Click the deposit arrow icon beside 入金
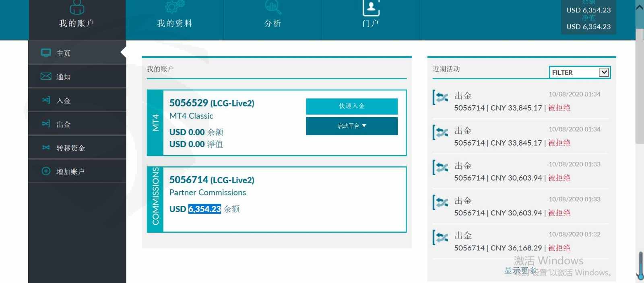This screenshot has height=283, width=644. click(46, 100)
